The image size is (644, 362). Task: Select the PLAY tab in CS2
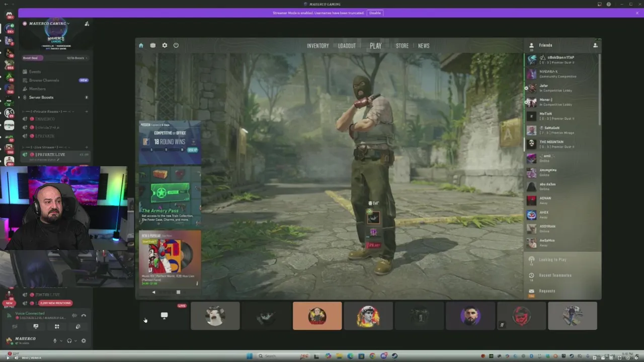click(x=376, y=46)
